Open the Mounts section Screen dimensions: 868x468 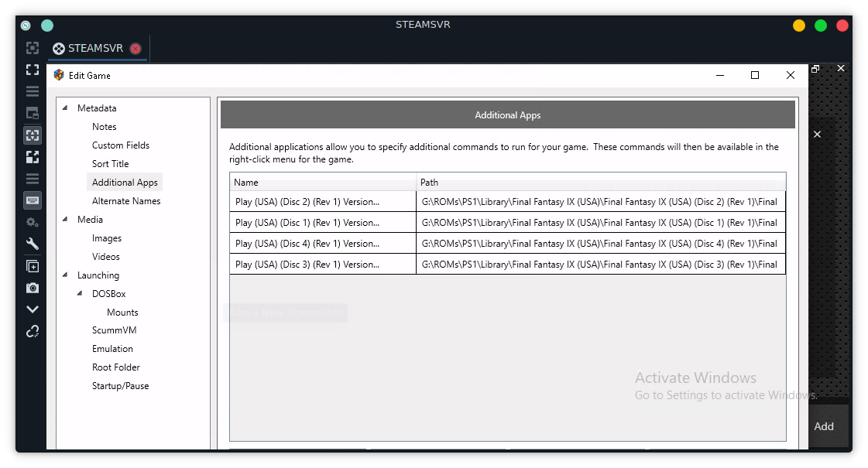point(122,312)
